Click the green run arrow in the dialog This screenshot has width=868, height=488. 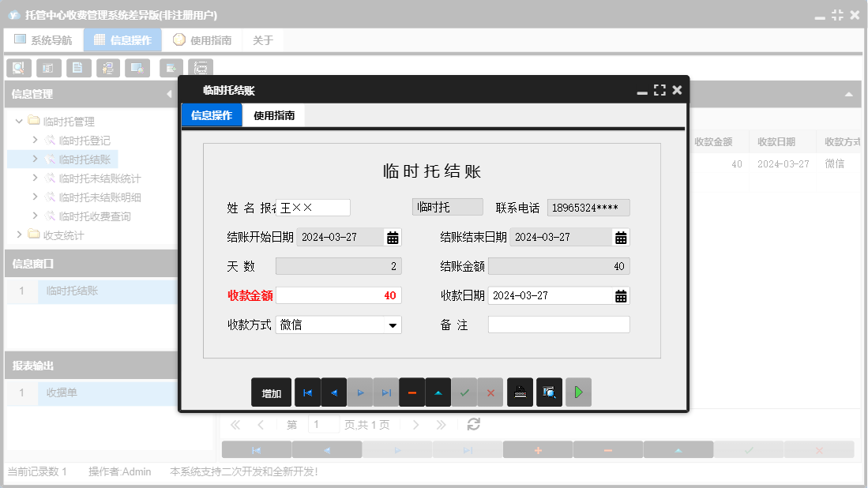[x=578, y=392]
